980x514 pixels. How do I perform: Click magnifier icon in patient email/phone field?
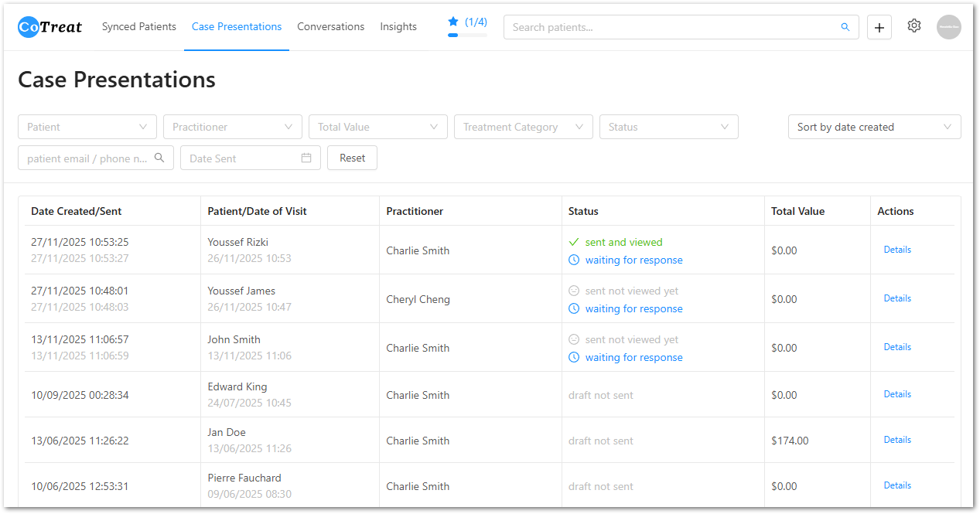click(159, 158)
